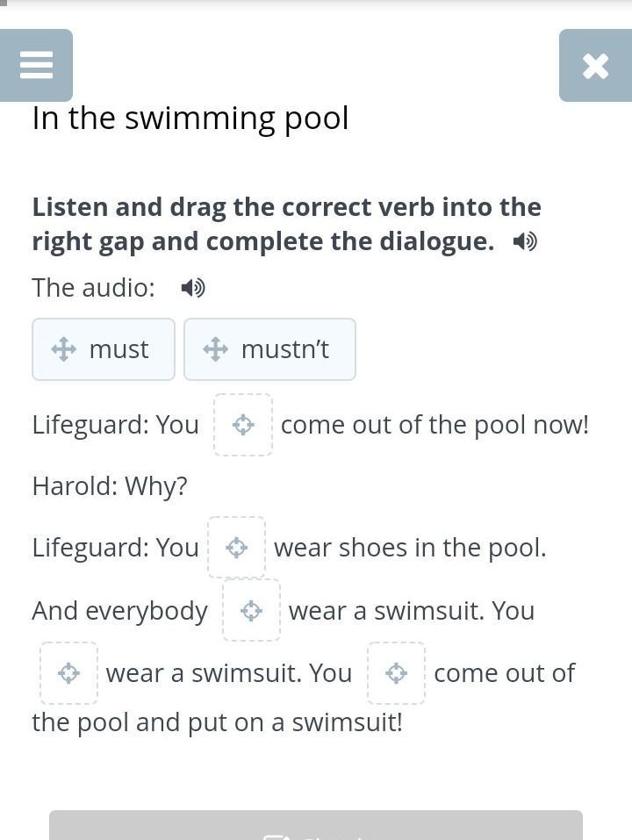Click the "The audio:" label

click(x=93, y=287)
